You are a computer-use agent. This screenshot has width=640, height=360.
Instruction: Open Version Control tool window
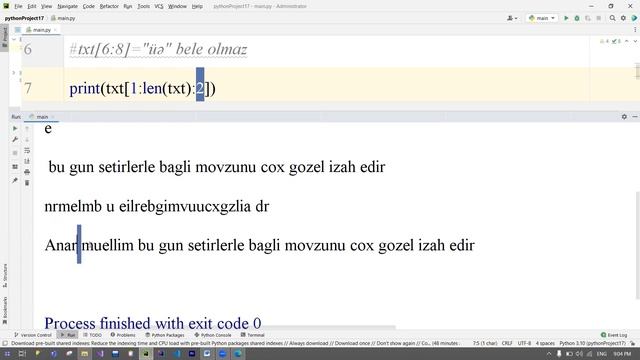[x=33, y=335]
